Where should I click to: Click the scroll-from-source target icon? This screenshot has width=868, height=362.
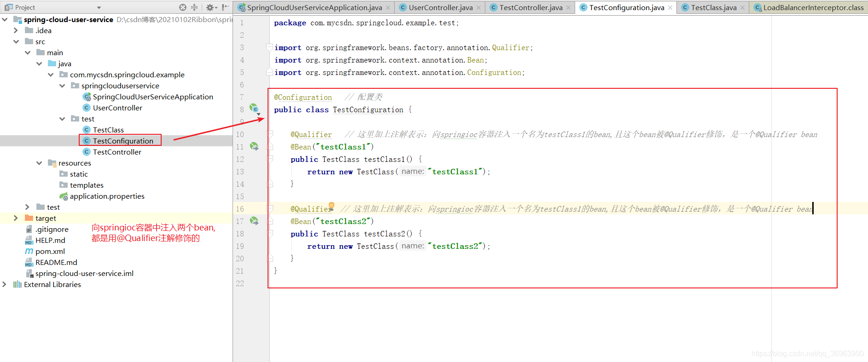(183, 7)
